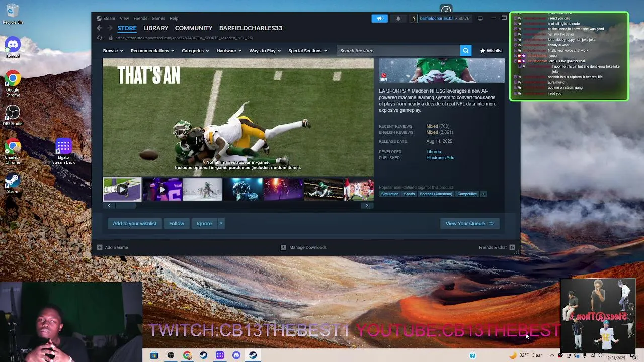Open the Tiburon developer link
Screen dimensions: 644x362
click(433, 152)
